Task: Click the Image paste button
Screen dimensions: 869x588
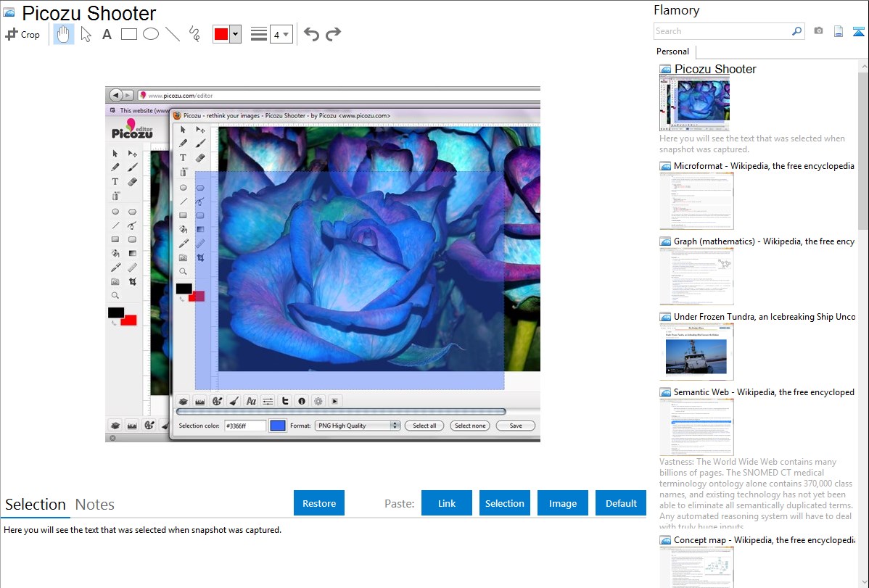Action: (x=562, y=503)
